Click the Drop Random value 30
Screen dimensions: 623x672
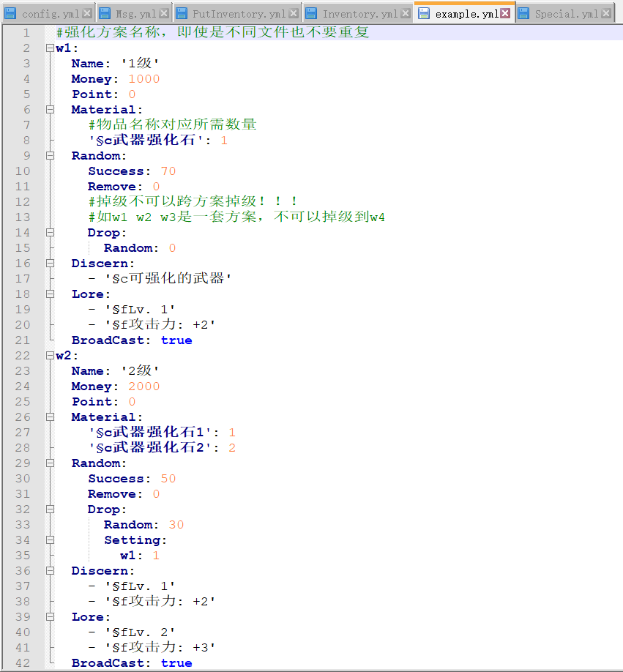click(x=176, y=525)
